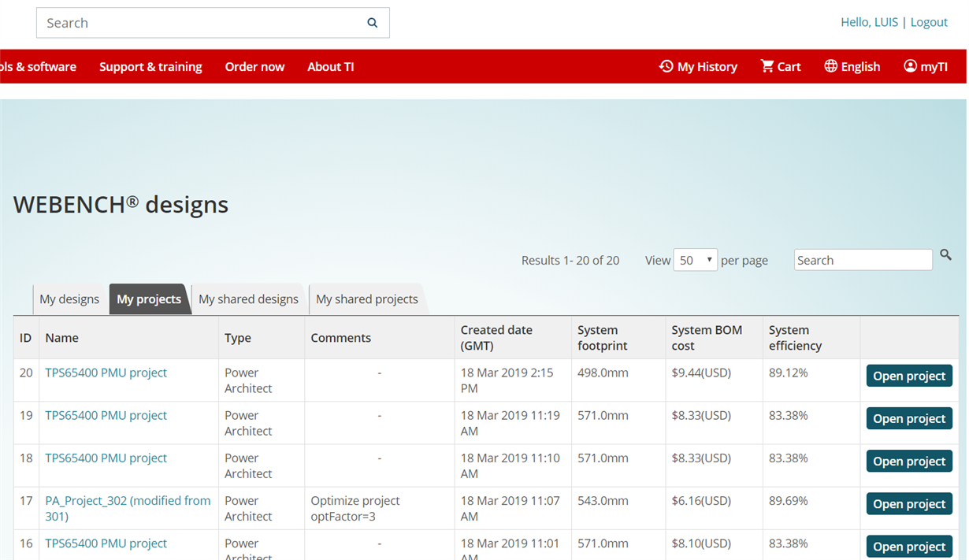Open the myTI account menu
969x560 pixels.
pos(926,67)
